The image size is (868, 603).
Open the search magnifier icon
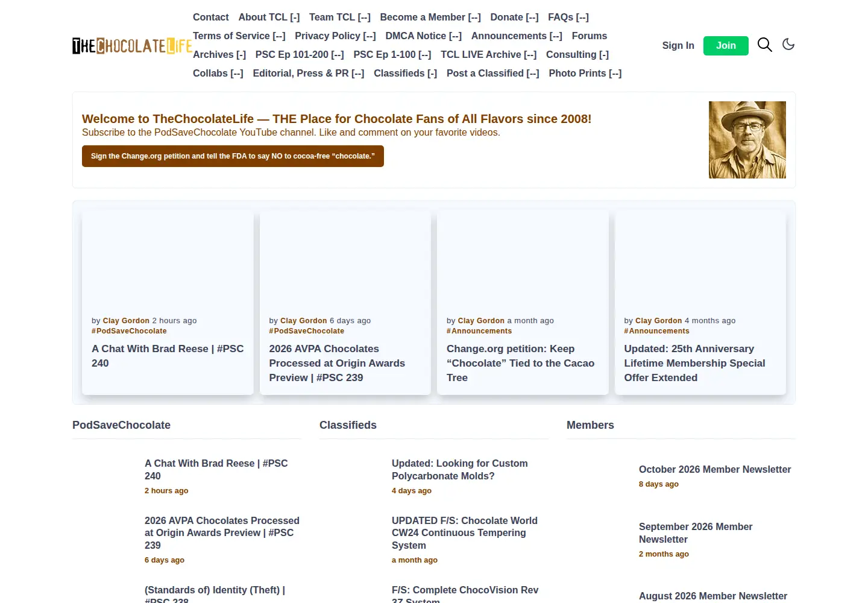pyautogui.click(x=764, y=45)
